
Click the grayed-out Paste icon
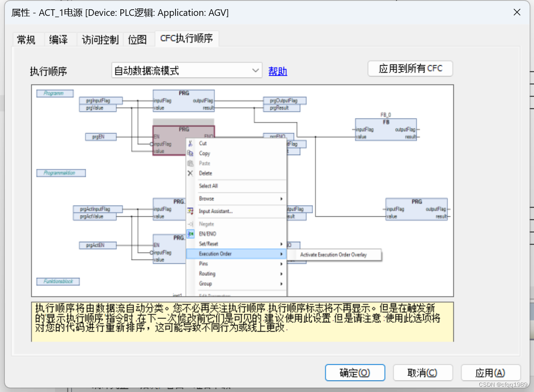[x=190, y=163]
